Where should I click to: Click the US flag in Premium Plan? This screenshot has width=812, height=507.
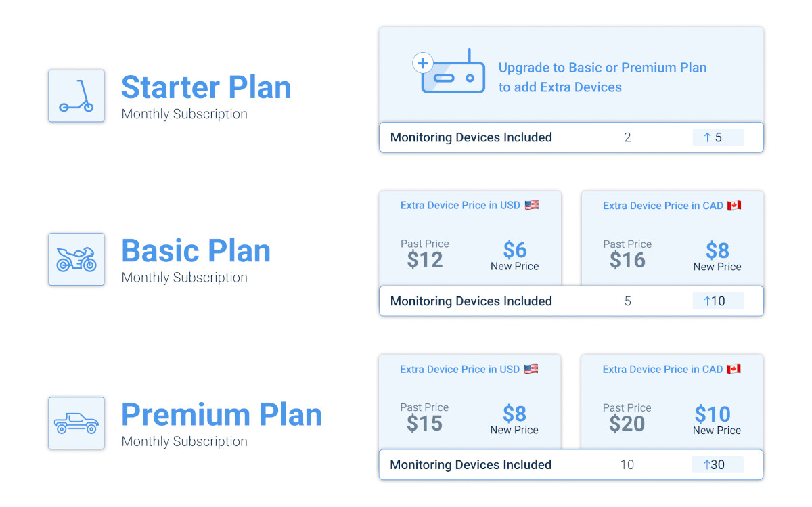pos(531,369)
